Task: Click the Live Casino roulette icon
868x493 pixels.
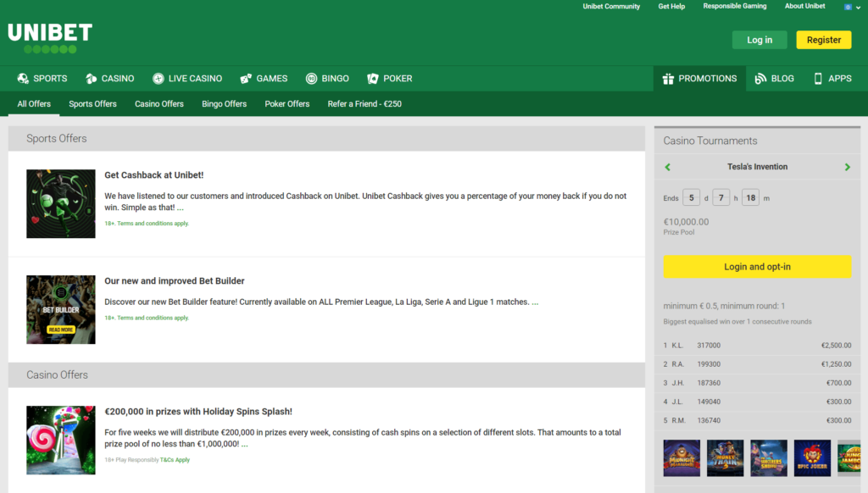Action: pyautogui.click(x=159, y=79)
